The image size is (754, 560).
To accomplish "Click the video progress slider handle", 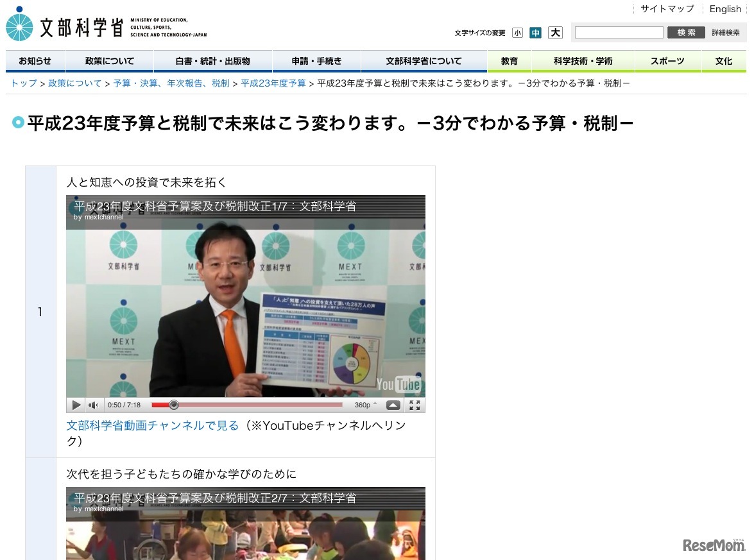I will point(174,405).
